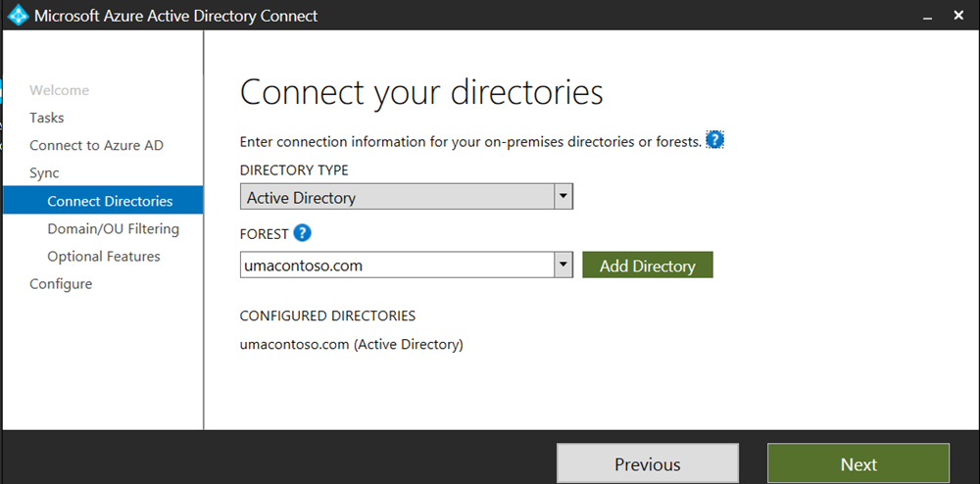
Task: Expand the Directory Type dropdown arrow
Action: coord(563,197)
